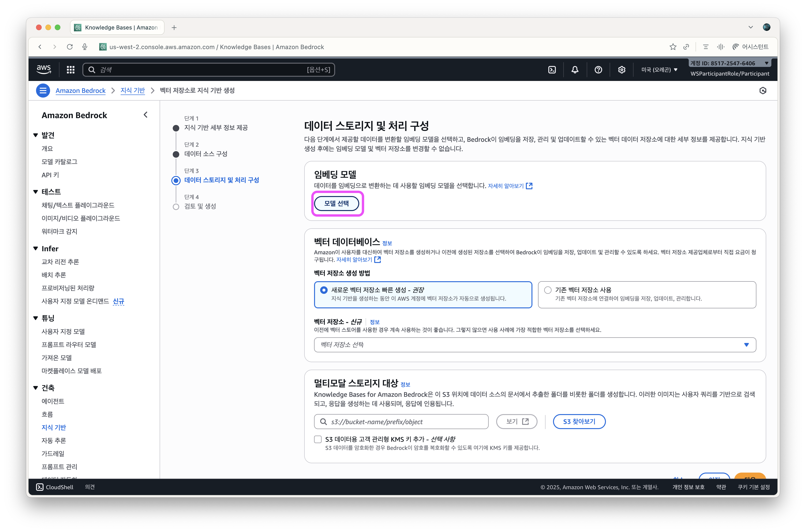Screen dimensions: 806x532
Task: Collapse the Amazon Bedrock sidebar panel
Action: pos(146,115)
